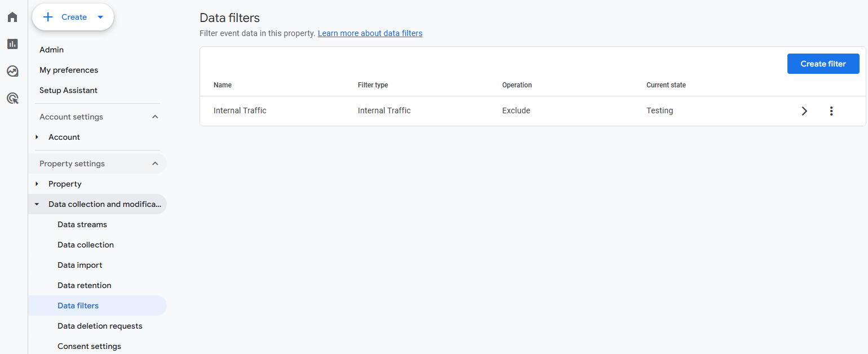Collapse the Property settings section
This screenshot has height=354, width=868.
click(x=156, y=163)
